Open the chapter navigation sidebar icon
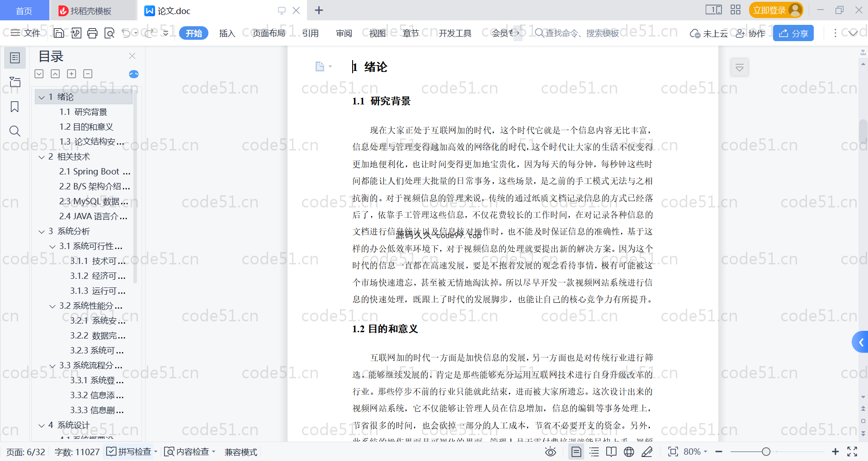 pyautogui.click(x=15, y=82)
